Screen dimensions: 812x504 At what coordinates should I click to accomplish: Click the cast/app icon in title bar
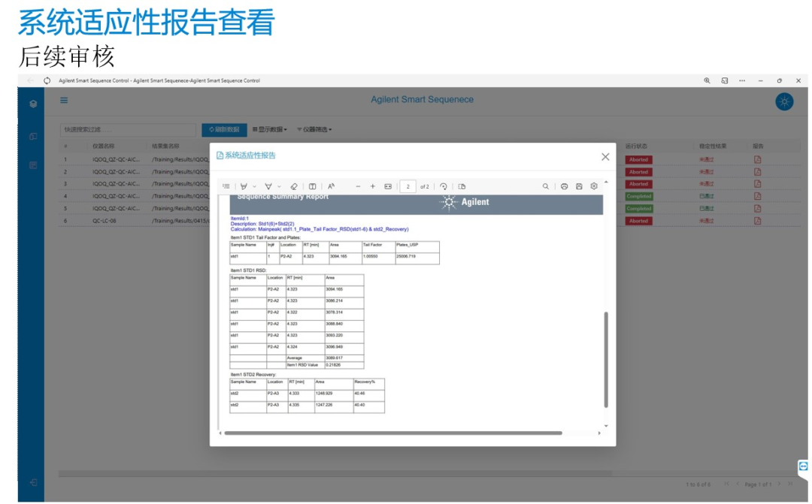(725, 80)
